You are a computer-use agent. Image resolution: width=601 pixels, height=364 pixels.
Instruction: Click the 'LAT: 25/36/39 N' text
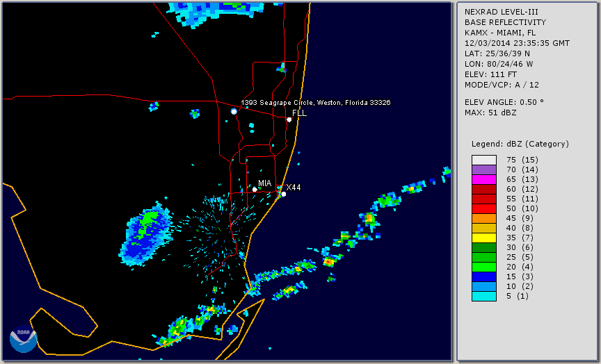(497, 53)
